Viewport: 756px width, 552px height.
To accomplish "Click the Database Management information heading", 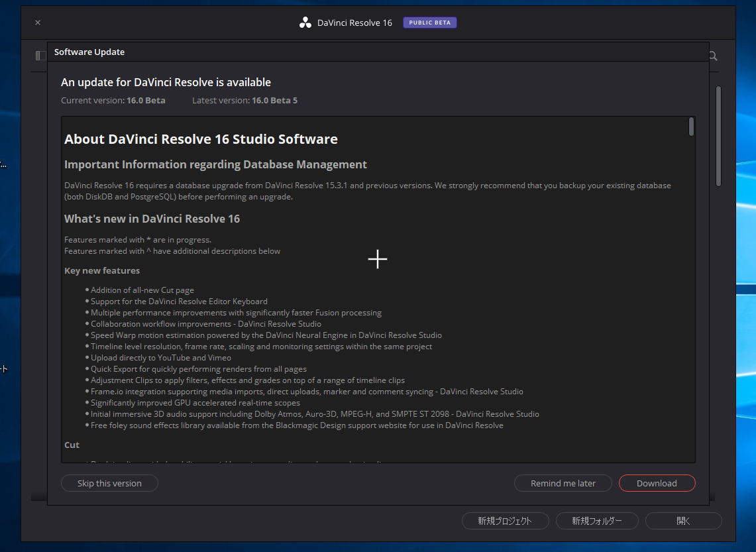I will [x=215, y=164].
